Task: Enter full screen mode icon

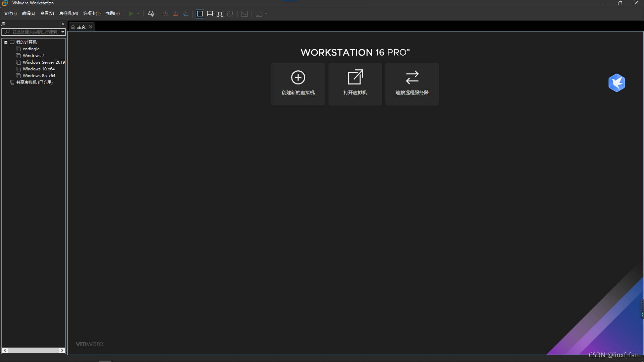Action: tap(220, 14)
